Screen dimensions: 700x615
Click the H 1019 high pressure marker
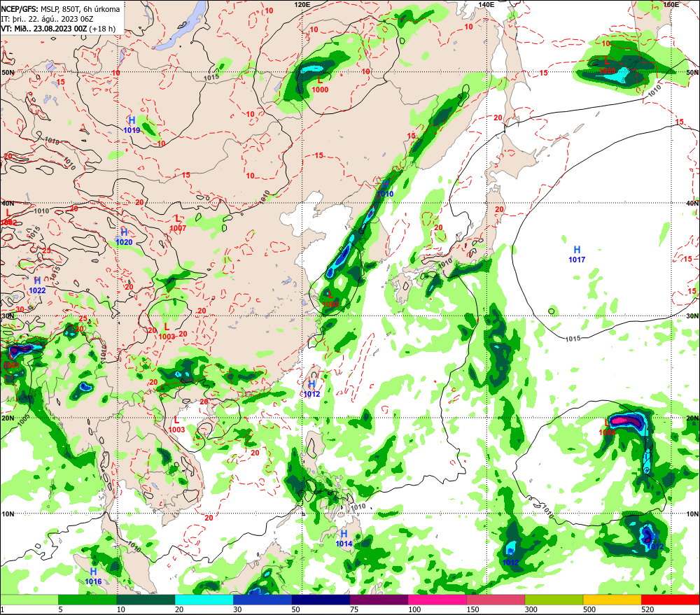coord(132,125)
